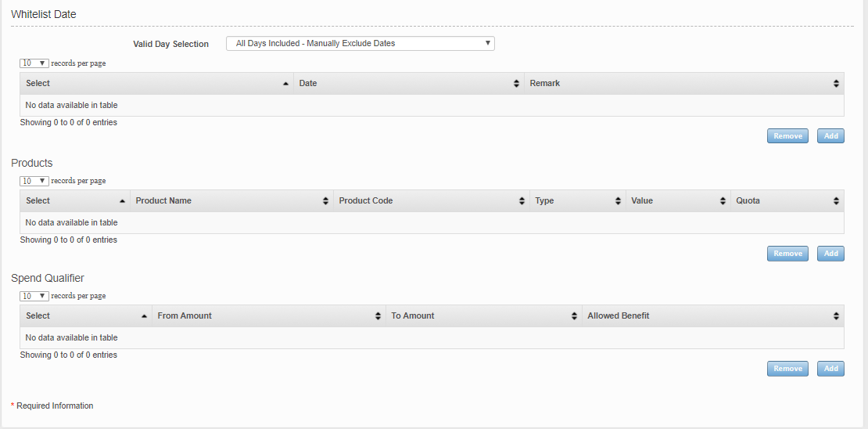Sort Whitelist table by Date column

point(408,84)
